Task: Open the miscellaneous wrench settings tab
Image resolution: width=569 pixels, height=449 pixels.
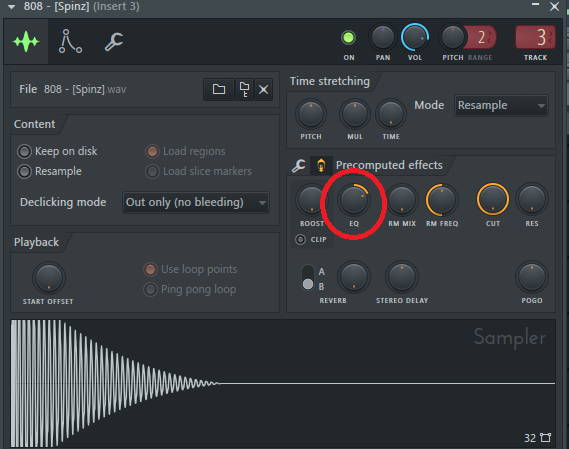Action: (114, 42)
